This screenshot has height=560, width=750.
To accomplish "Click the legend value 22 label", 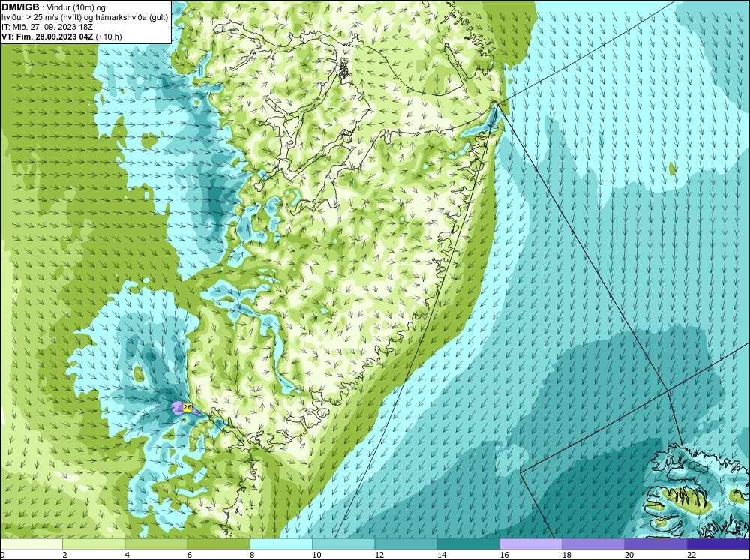I will [x=691, y=555].
